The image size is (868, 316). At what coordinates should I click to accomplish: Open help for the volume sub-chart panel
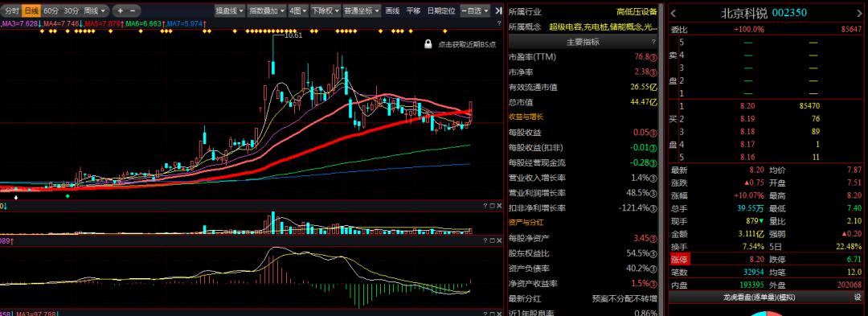pos(485,206)
